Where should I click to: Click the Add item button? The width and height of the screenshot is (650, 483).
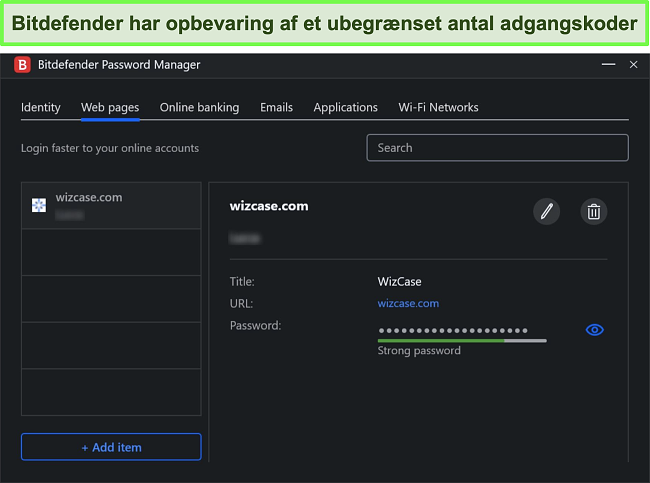pos(111,447)
